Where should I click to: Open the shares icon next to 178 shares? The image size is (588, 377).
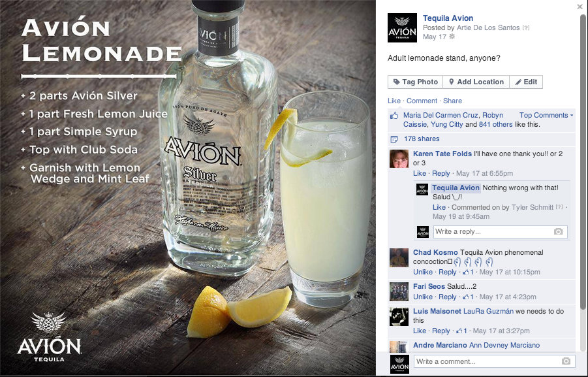(x=394, y=139)
